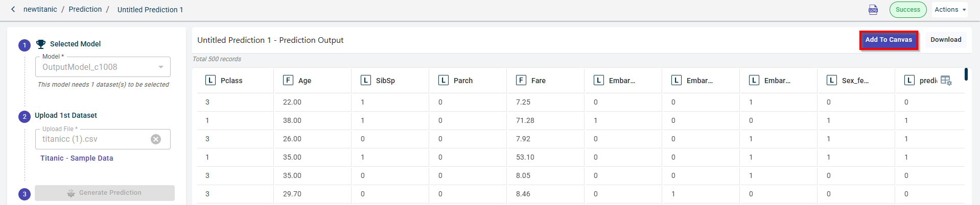Image resolution: width=980 pixels, height=205 pixels.
Task: Click the L type icon for SibSp
Action: [x=366, y=81]
